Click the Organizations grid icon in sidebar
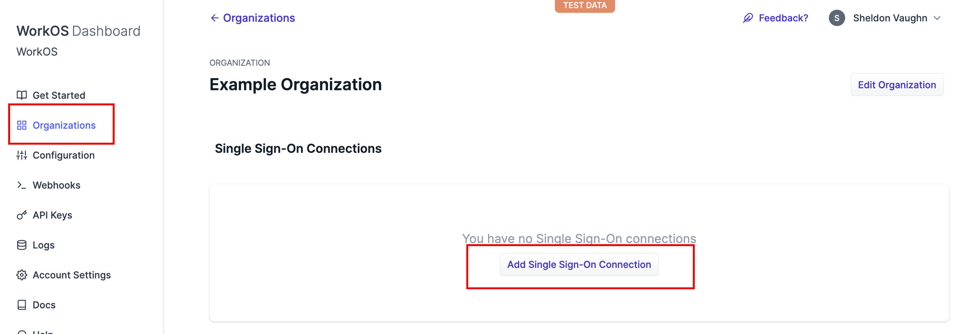Screen dimensions: 980x334 point(22,125)
